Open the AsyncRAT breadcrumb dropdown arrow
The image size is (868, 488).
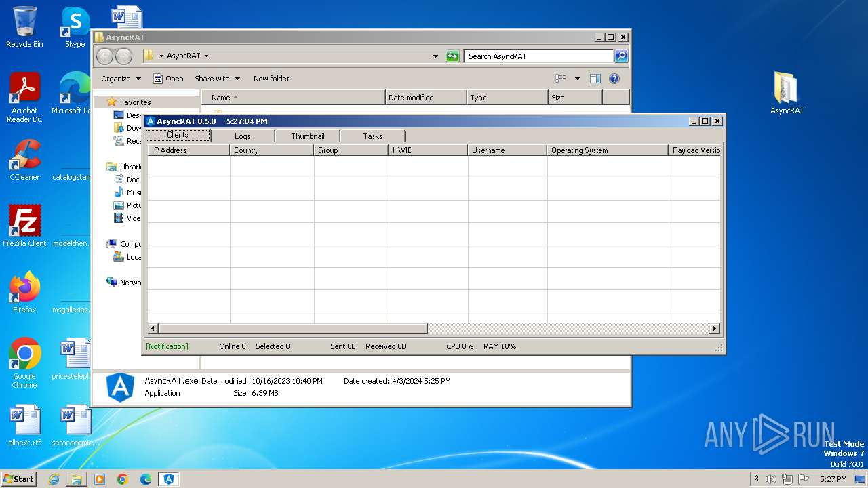(x=206, y=56)
